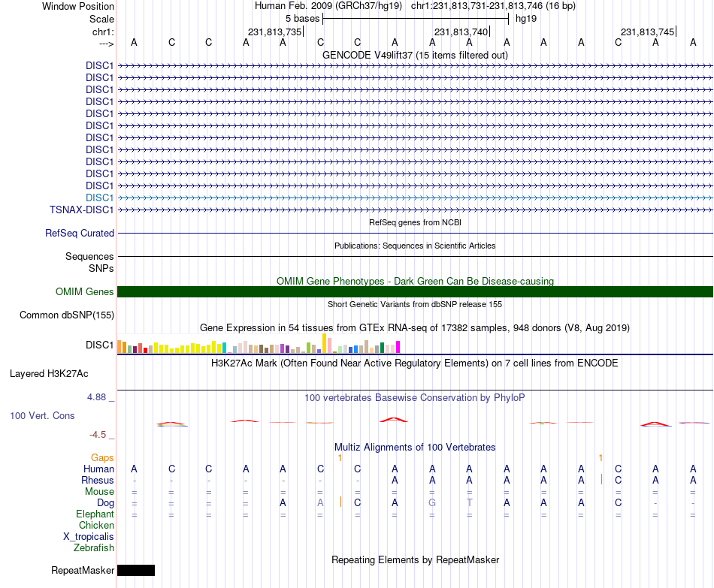
Task: Click the black RepeatMasker element block
Action: coord(136,570)
